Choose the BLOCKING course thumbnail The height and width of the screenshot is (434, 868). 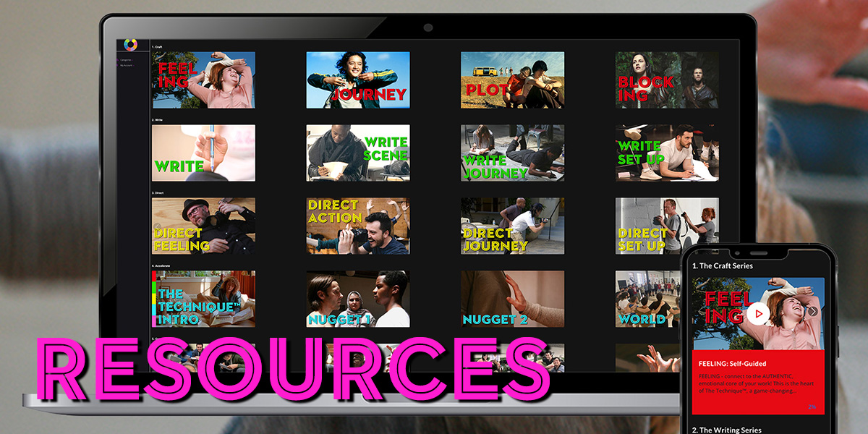(x=667, y=80)
